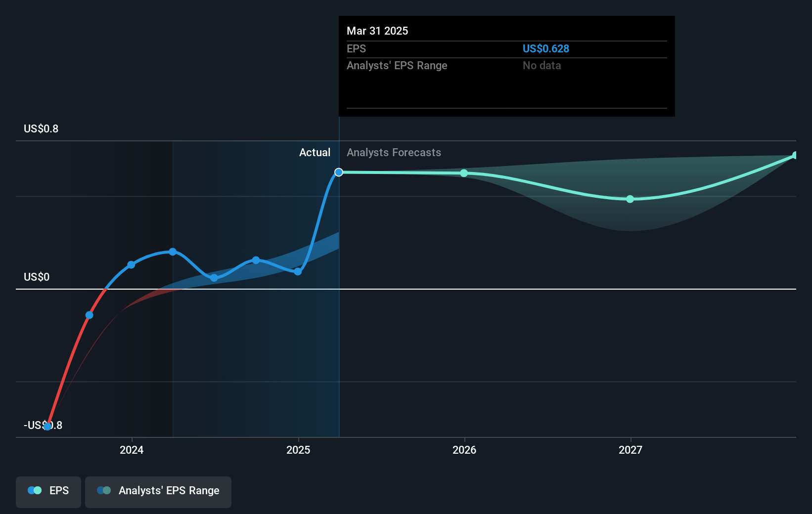812x514 pixels.
Task: Click the 2026 x-axis label
Action: pyautogui.click(x=464, y=450)
